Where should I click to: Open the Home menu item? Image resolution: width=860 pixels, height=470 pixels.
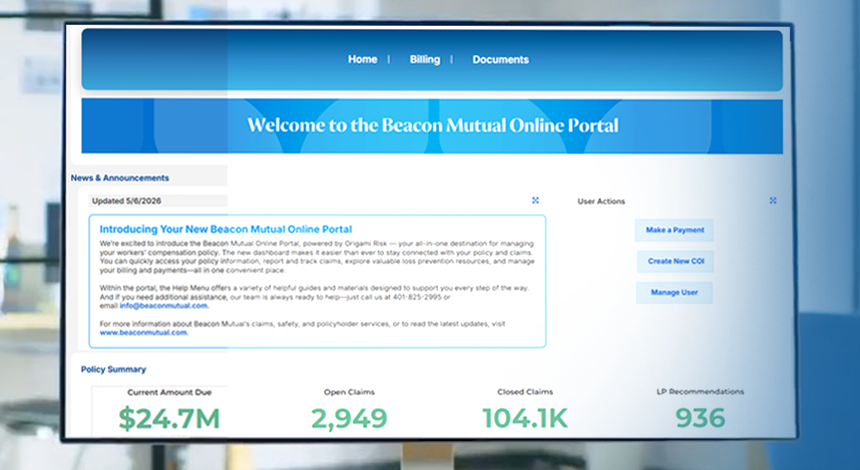(x=363, y=59)
